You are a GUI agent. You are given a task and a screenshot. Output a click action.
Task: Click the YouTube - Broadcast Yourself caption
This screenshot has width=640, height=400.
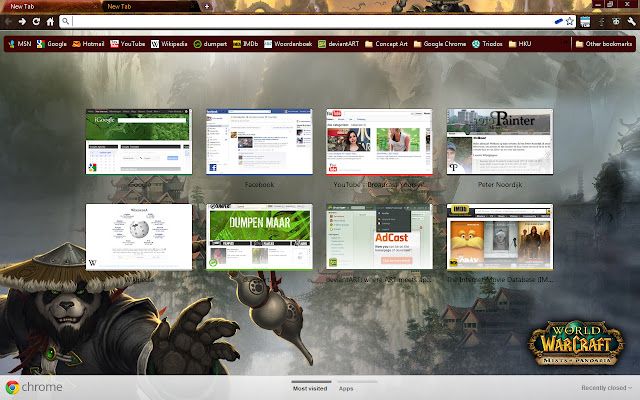click(x=379, y=184)
